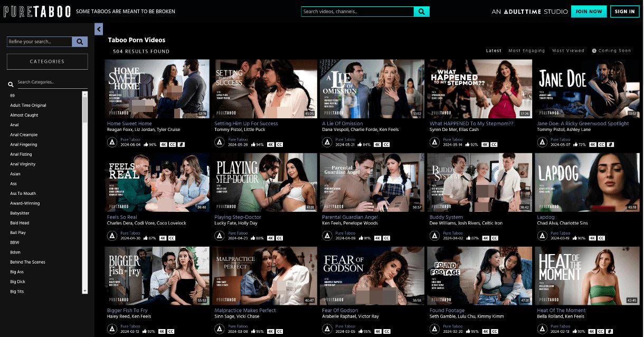Click the clock icon next to Coming Soon
This screenshot has width=644, height=337.
click(594, 51)
